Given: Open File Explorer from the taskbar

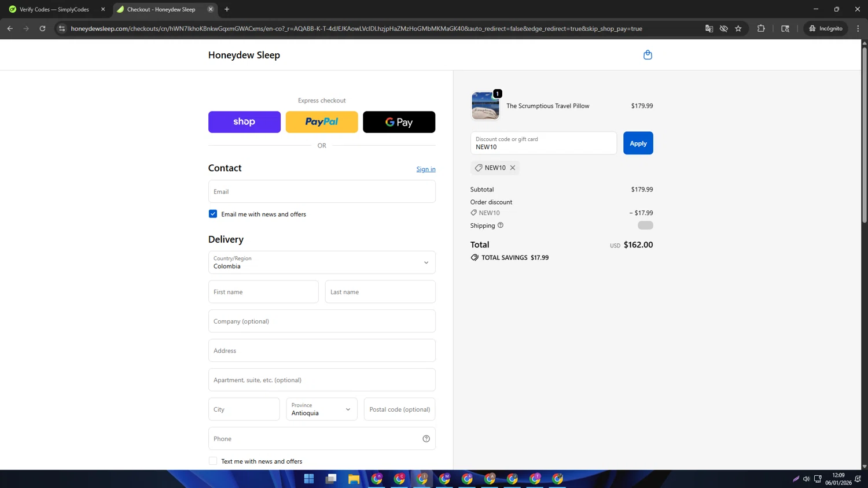Looking at the screenshot, I should pos(354,479).
